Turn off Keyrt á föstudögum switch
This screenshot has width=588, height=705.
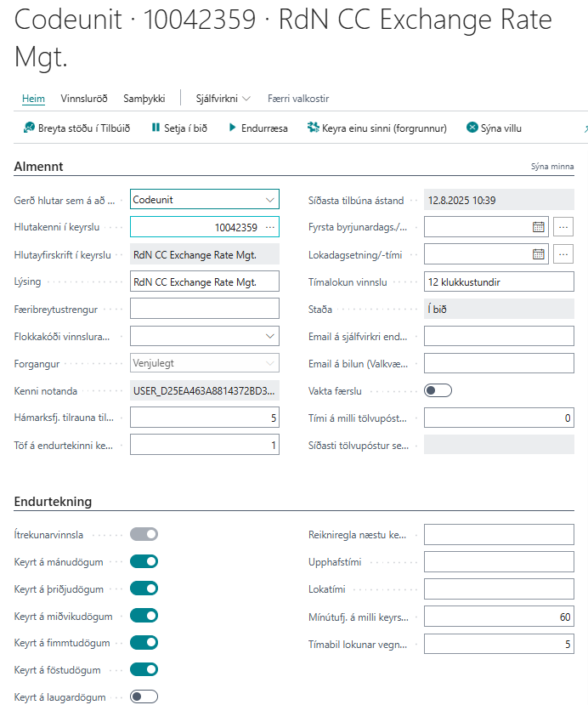tap(144, 670)
